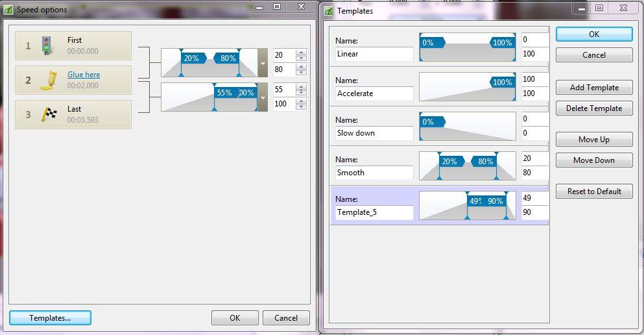Click the Templates window title icon
The width and height of the screenshot is (644, 335).
click(329, 10)
